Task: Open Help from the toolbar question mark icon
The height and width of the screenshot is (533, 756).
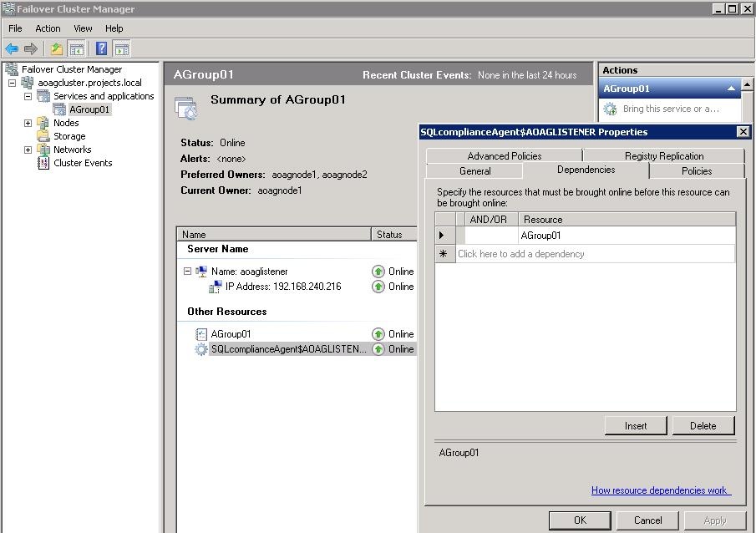Action: coord(101,49)
